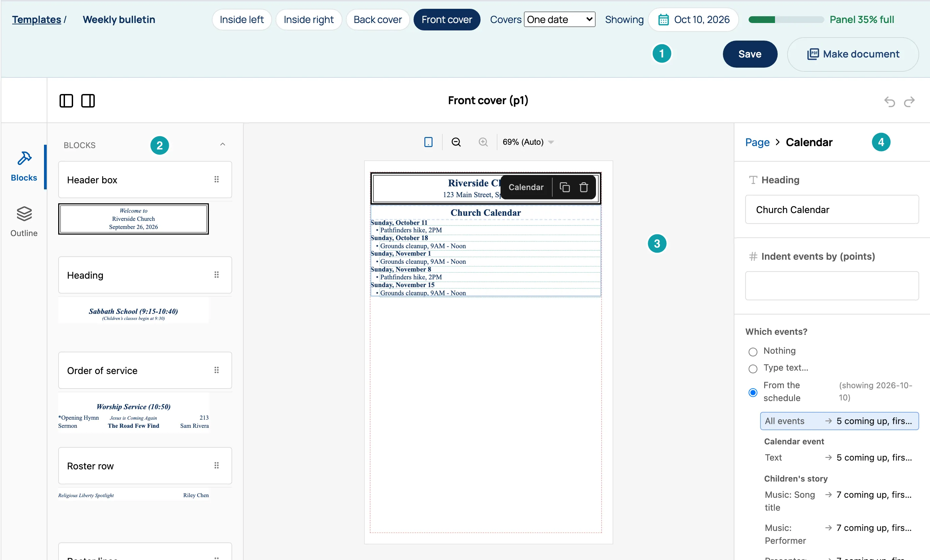
Task: Click the undo arrow icon
Action: 890,101
